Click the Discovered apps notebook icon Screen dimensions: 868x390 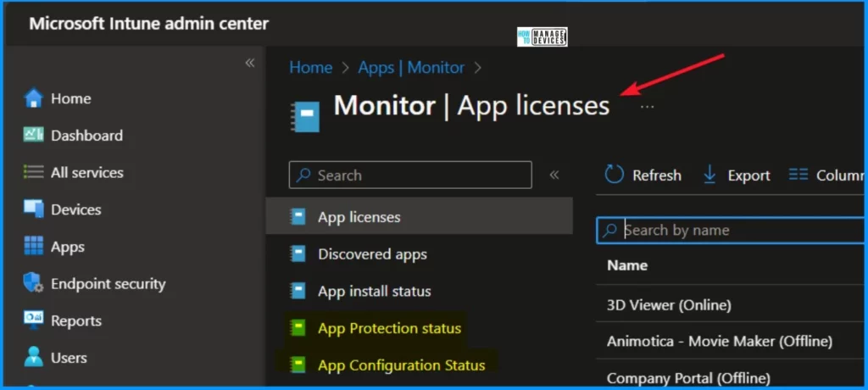pos(298,254)
